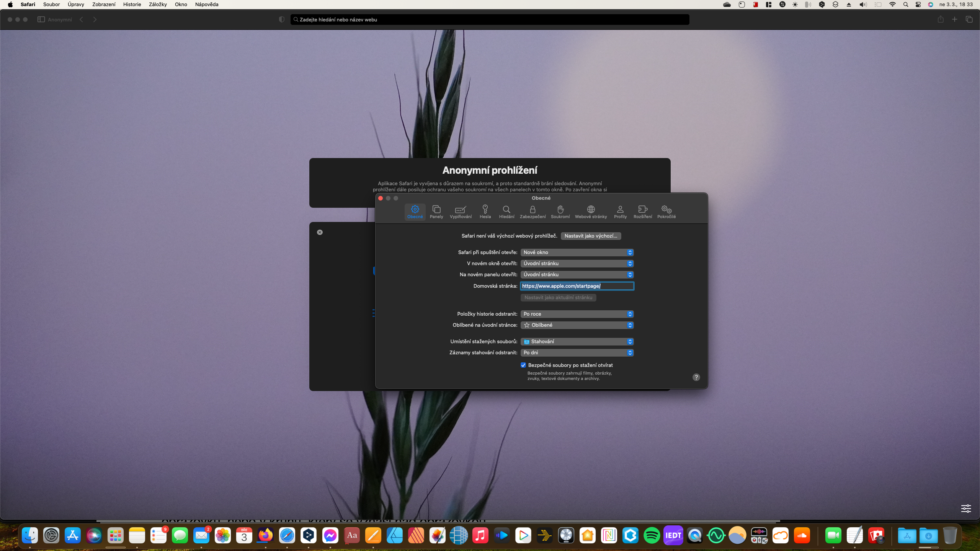Open Rozšíření extensions preferences

642,212
